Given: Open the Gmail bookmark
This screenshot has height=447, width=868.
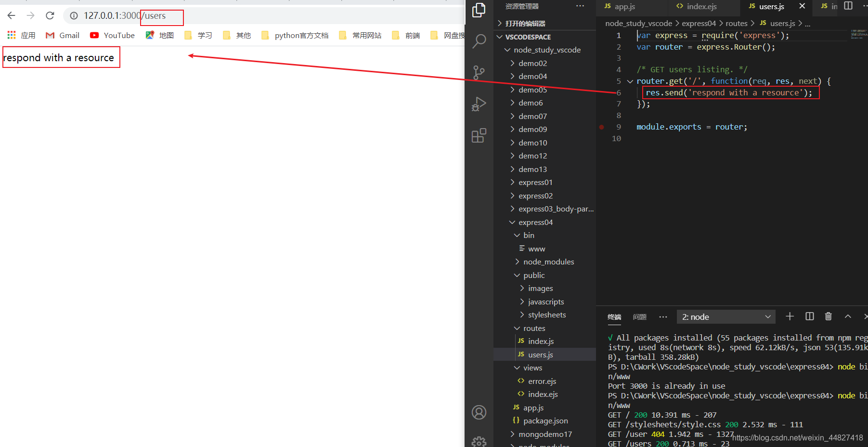Looking at the screenshot, I should (x=63, y=35).
